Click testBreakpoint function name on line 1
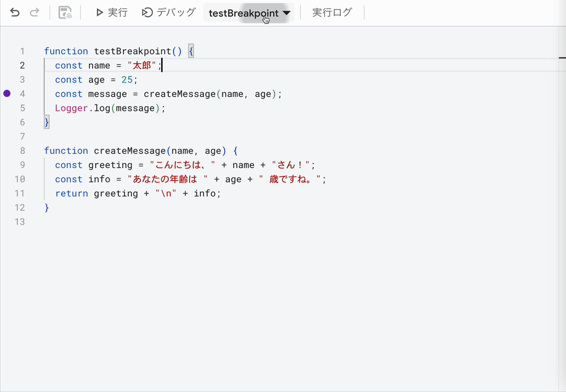This screenshot has width=566, height=392. coord(132,51)
